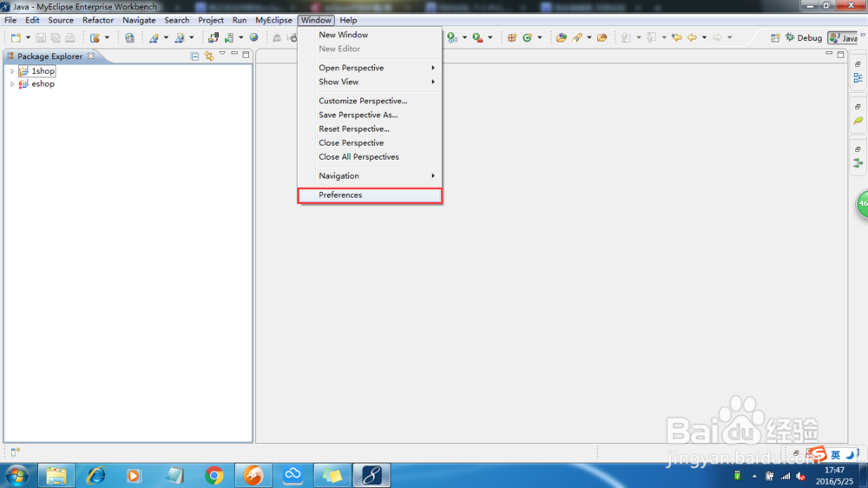The image size is (868, 488).
Task: Minimize the Package Explorer panel
Action: pos(234,54)
